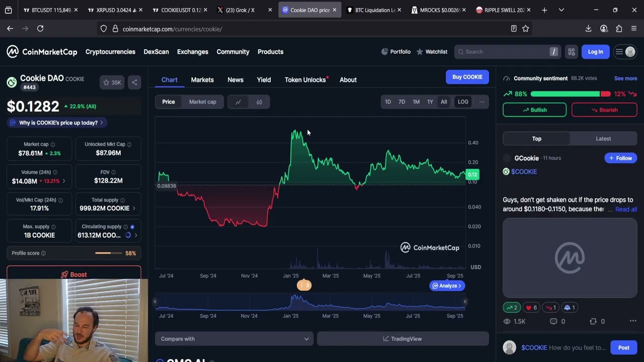Go back with the browser back arrow
The width and height of the screenshot is (644, 362).
tap(10, 29)
